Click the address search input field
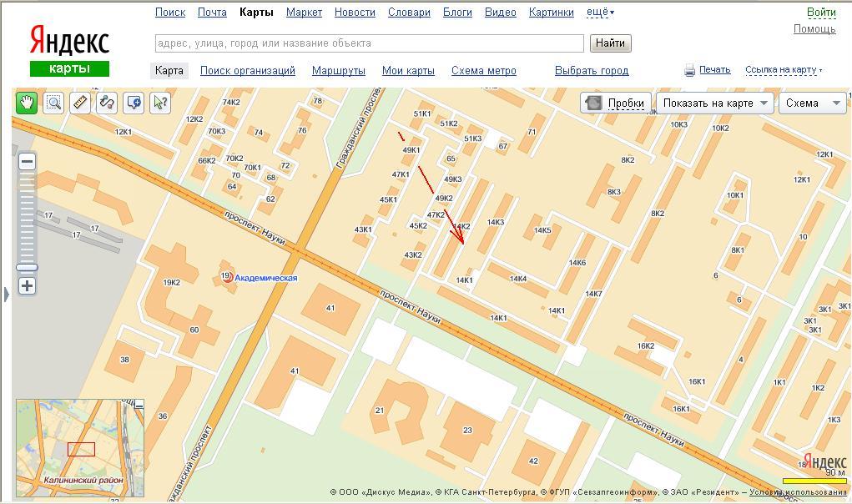The width and height of the screenshot is (852, 504). pyautogui.click(x=369, y=43)
